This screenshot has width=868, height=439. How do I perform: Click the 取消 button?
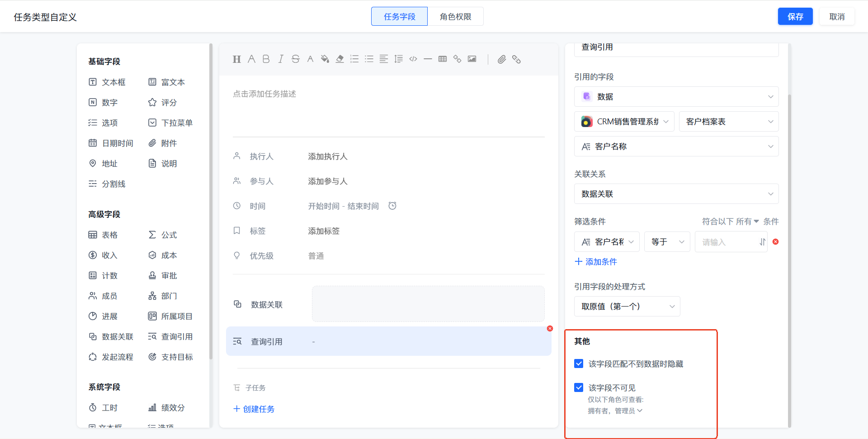(x=837, y=17)
